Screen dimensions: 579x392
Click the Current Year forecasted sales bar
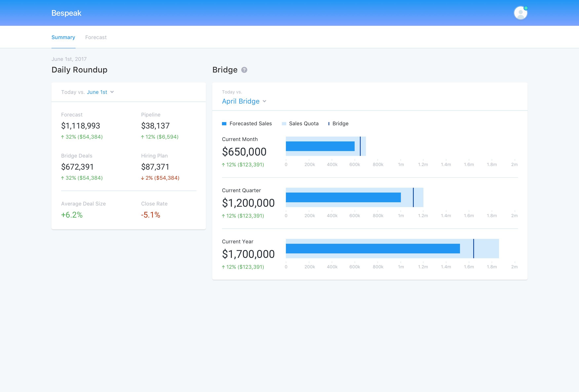(x=373, y=248)
